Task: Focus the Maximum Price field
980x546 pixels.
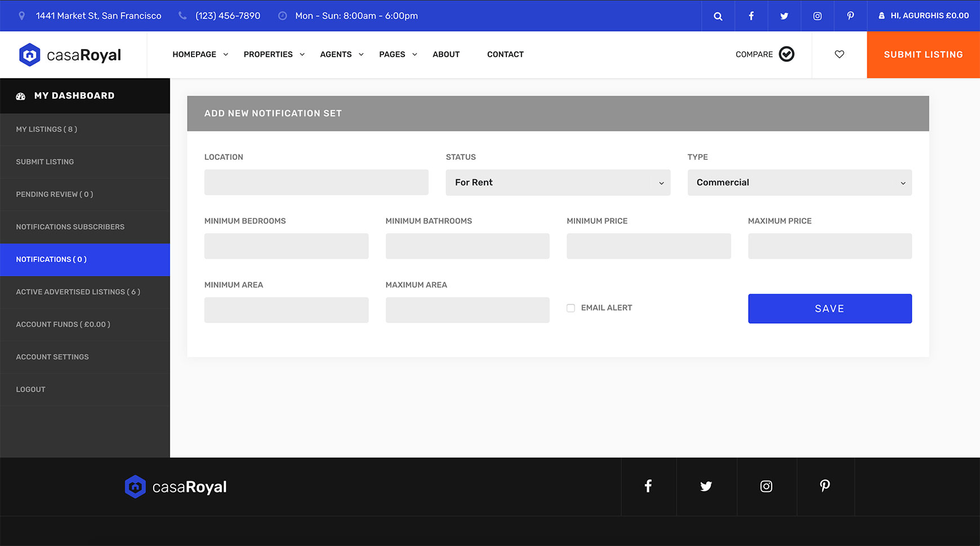Action: pyautogui.click(x=830, y=246)
